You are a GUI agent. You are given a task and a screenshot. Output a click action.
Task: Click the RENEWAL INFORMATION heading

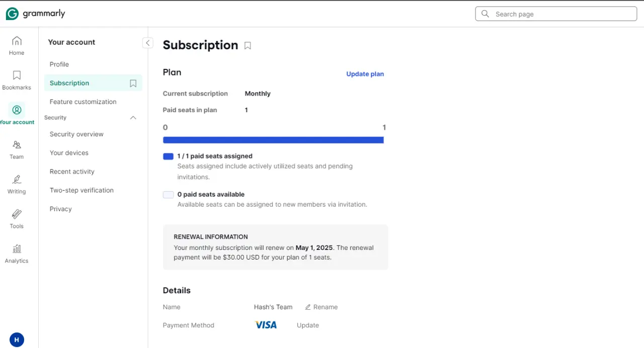[211, 237]
